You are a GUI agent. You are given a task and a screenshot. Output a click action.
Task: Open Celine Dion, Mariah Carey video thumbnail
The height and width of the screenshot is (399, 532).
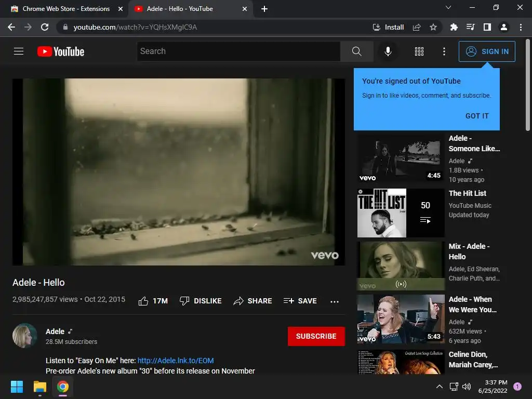401,362
